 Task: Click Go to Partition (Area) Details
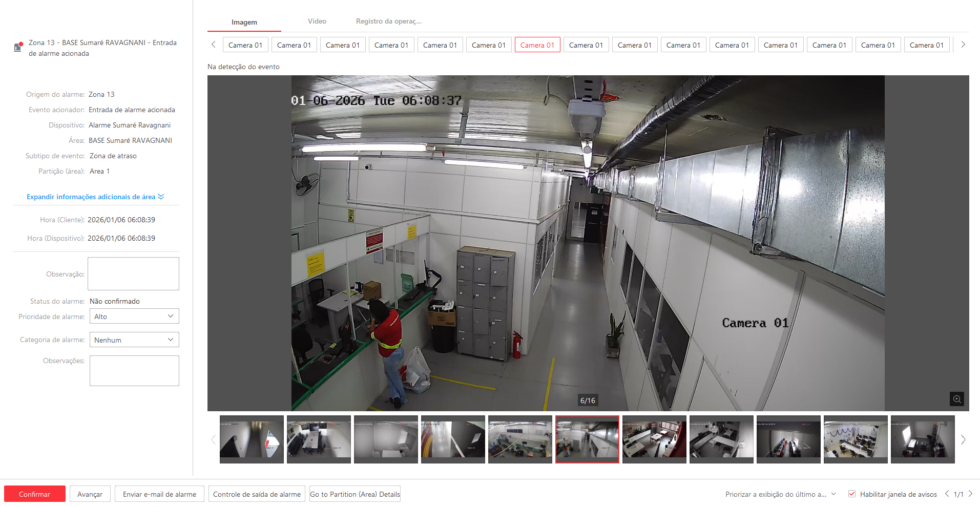[x=355, y=494]
